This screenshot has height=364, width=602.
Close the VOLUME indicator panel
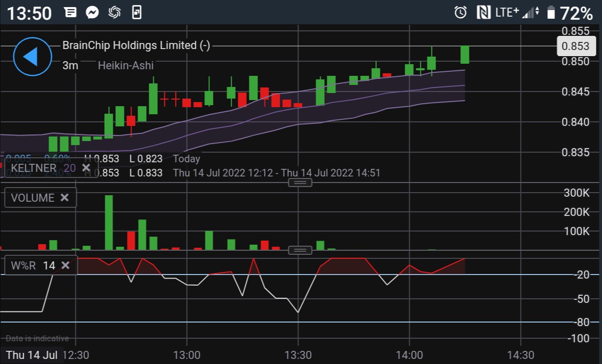pyautogui.click(x=64, y=198)
